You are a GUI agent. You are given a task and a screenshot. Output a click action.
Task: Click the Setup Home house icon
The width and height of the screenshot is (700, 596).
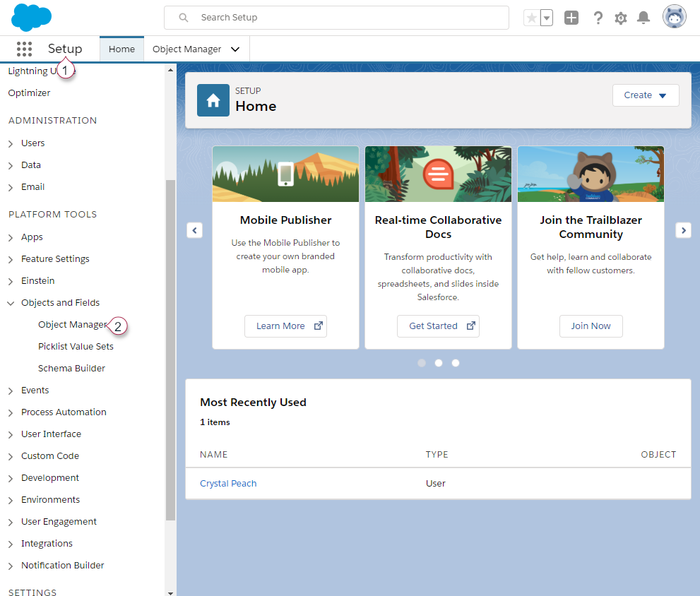(x=213, y=100)
